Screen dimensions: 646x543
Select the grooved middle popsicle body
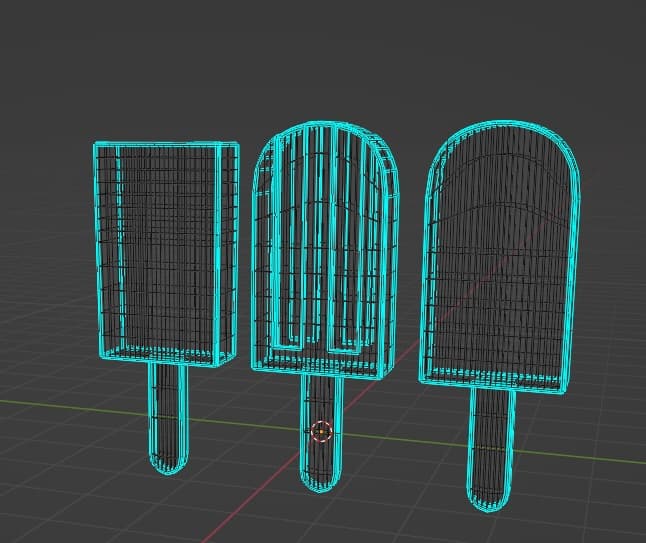tap(325, 250)
